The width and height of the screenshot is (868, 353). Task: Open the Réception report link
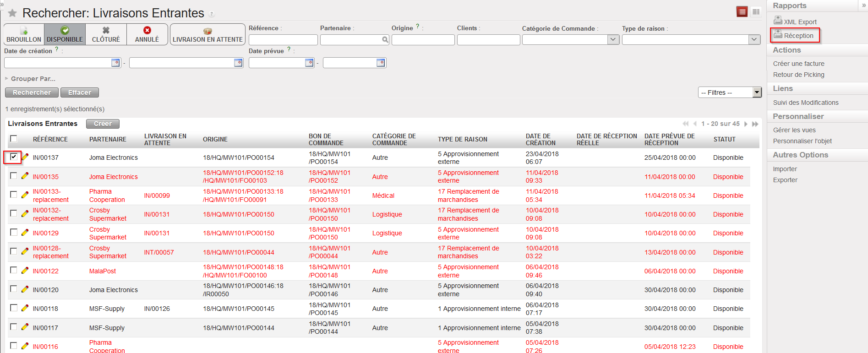tap(798, 36)
